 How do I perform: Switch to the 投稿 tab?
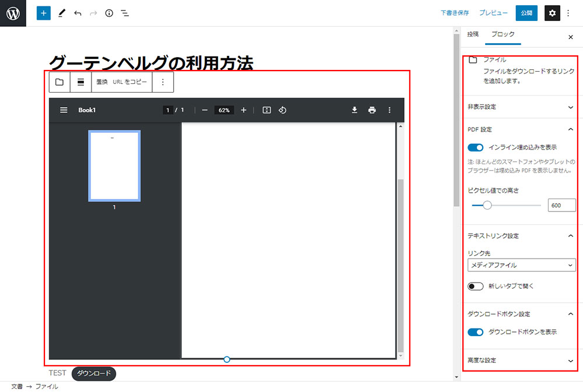[x=473, y=34]
